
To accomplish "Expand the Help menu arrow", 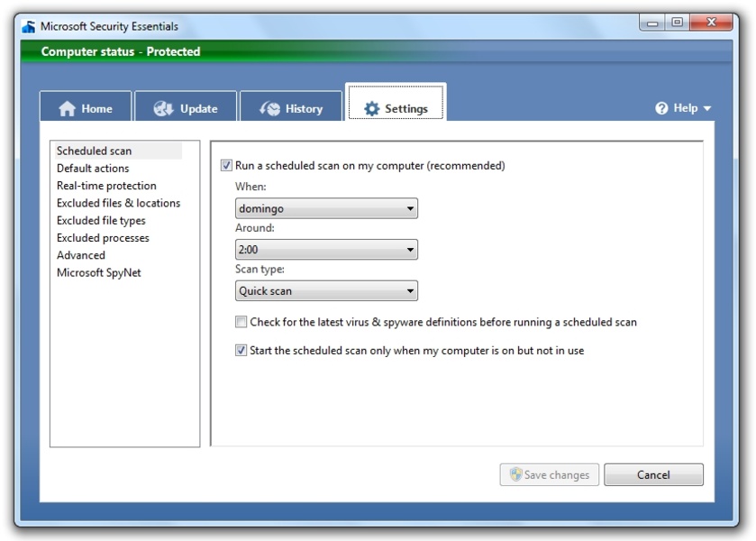I will click(706, 108).
